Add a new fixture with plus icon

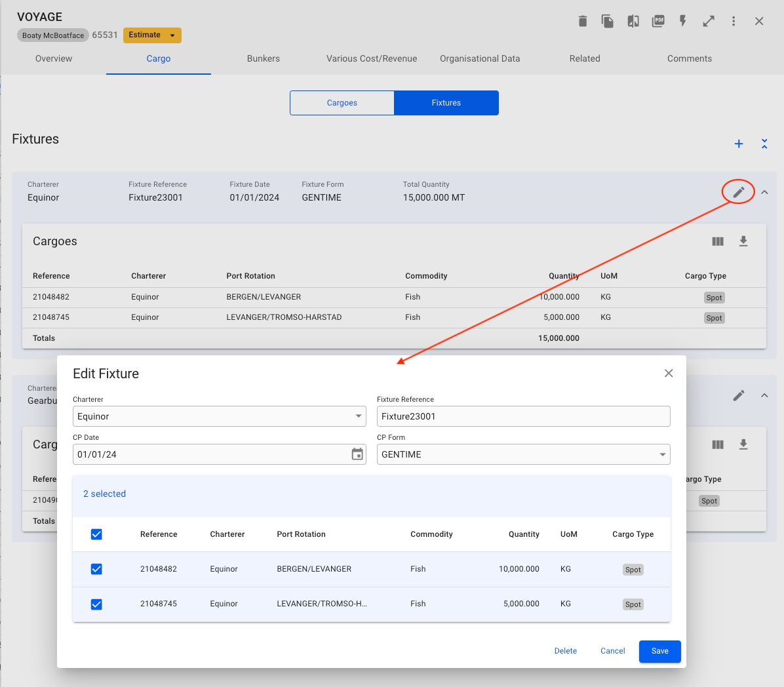(x=739, y=144)
